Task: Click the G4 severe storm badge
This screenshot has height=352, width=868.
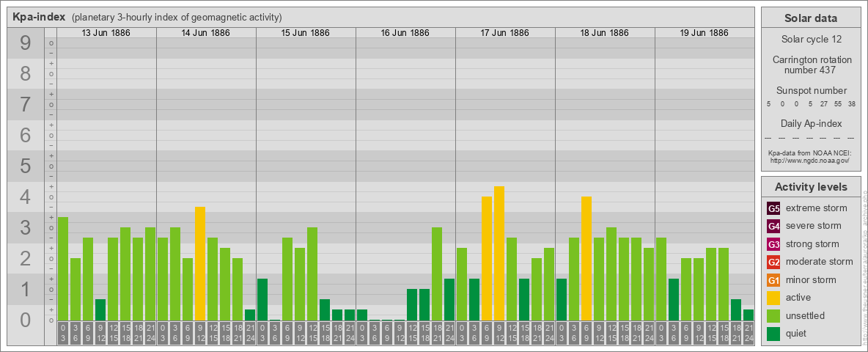Action: click(773, 226)
